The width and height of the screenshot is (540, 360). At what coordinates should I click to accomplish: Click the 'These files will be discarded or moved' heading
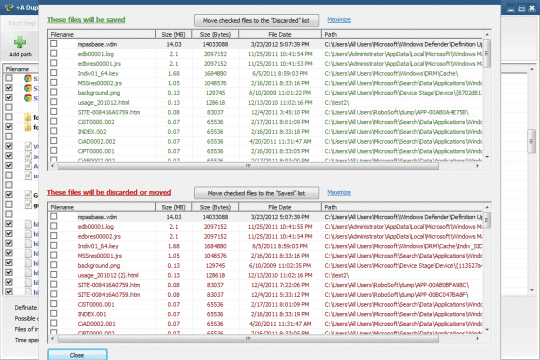tap(109, 192)
